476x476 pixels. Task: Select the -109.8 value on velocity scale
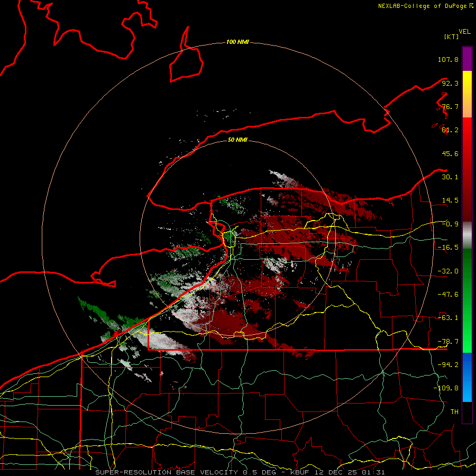coord(446,388)
